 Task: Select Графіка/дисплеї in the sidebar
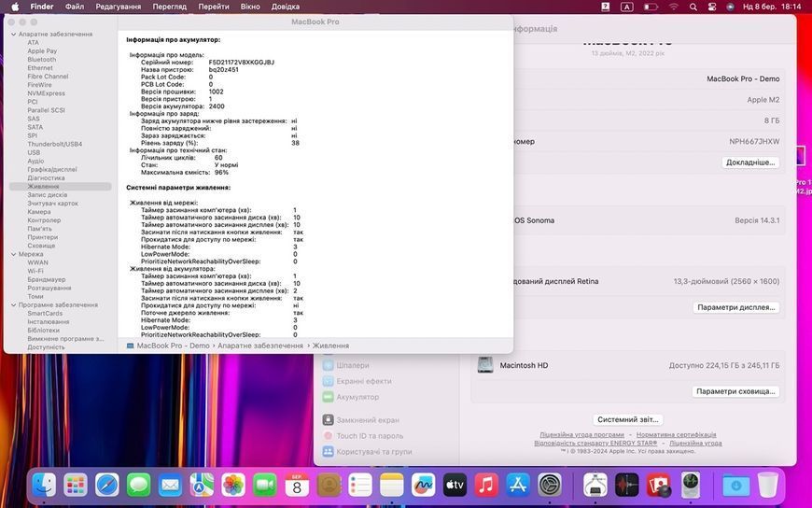[52, 170]
